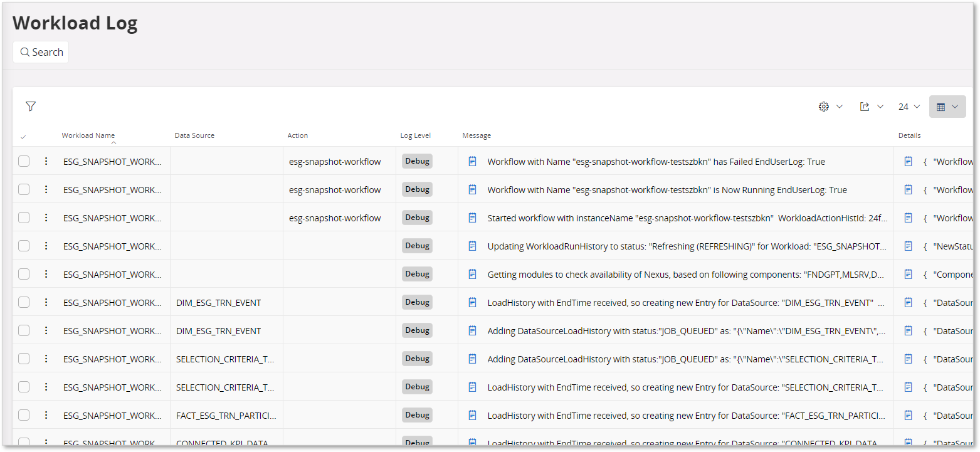
Task: Open the filter panel funnel icon
Action: [31, 107]
